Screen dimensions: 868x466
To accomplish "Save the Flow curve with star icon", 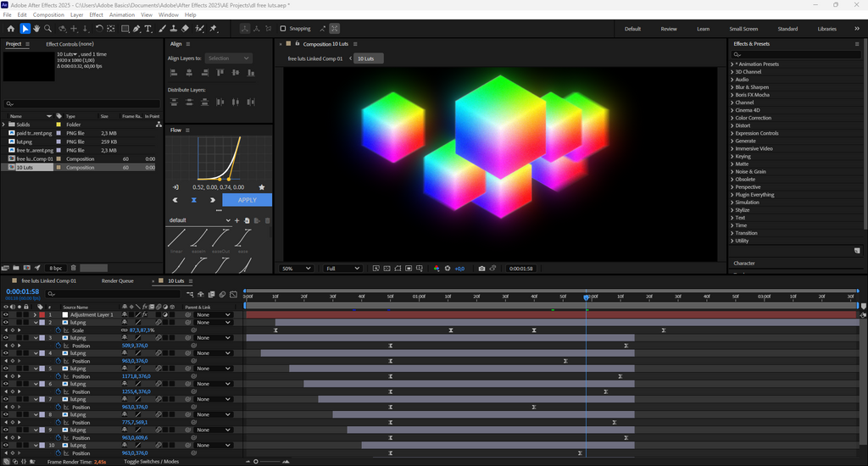I will point(262,186).
